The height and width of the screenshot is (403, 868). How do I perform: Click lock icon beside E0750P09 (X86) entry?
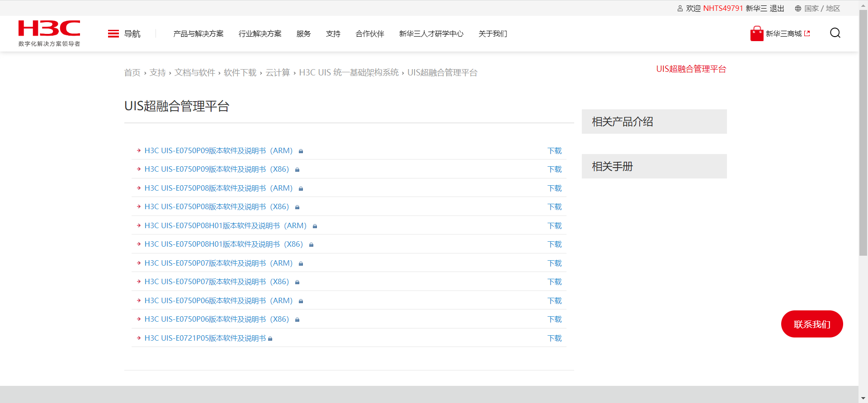click(x=297, y=170)
